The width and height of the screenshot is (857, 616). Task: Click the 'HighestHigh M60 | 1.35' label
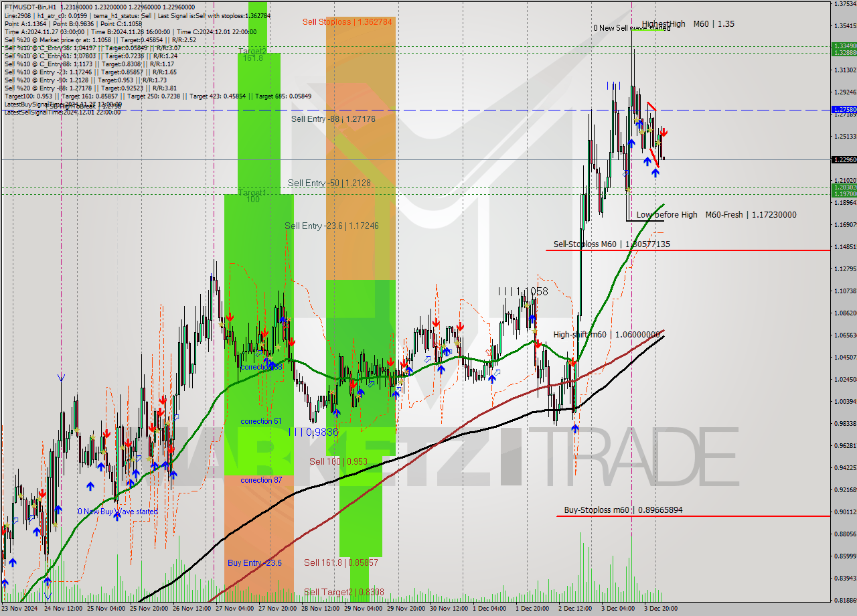688,24
